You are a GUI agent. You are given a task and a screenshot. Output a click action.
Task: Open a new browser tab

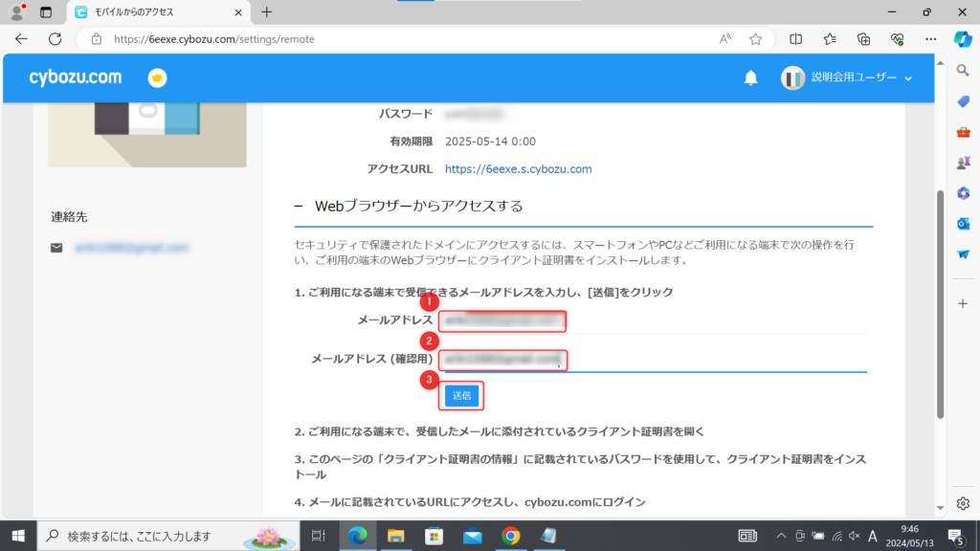(266, 12)
